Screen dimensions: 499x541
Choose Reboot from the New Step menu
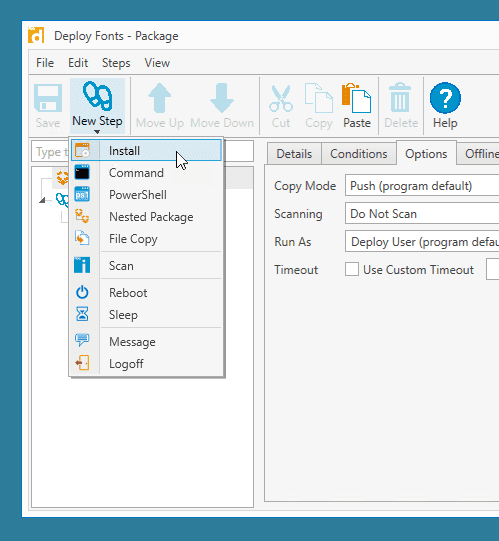tap(146, 293)
